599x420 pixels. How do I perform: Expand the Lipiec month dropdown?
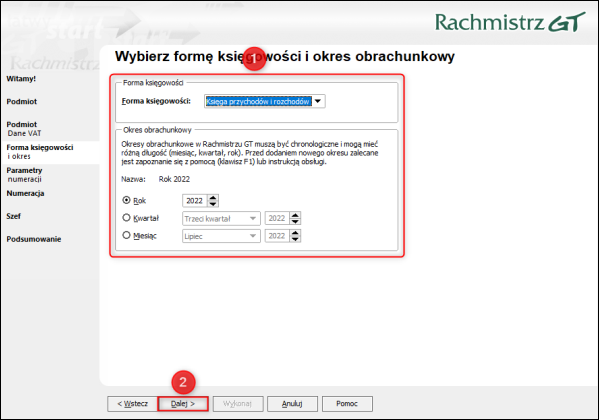253,236
